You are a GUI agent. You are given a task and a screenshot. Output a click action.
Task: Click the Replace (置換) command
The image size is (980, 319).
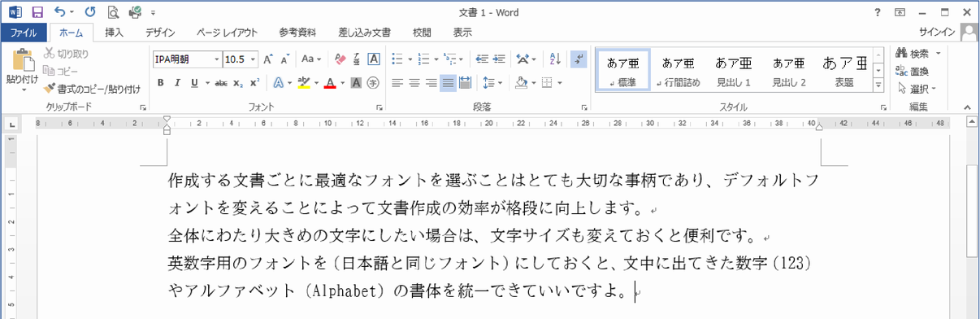[913, 71]
